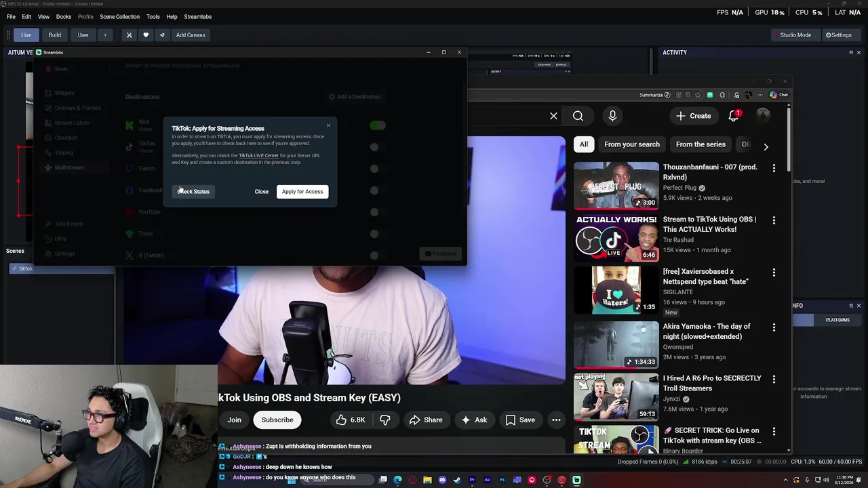
Task: Expand more filter chips with right arrow
Action: (766, 146)
